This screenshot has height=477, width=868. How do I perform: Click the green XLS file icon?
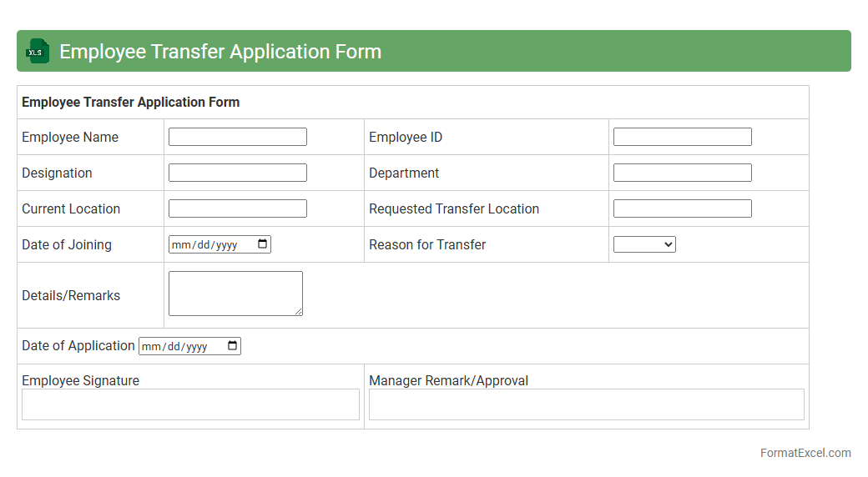coord(38,52)
